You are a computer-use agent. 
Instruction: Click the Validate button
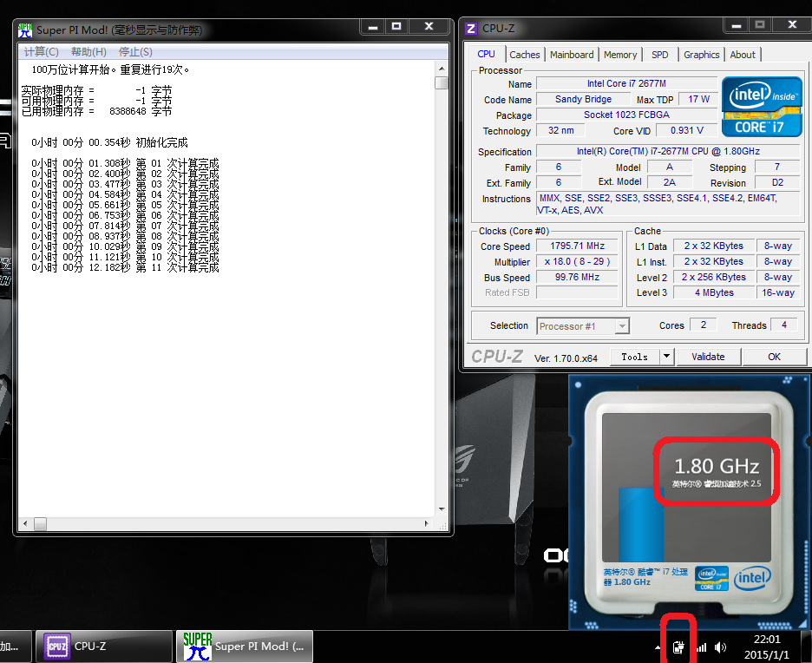click(708, 357)
